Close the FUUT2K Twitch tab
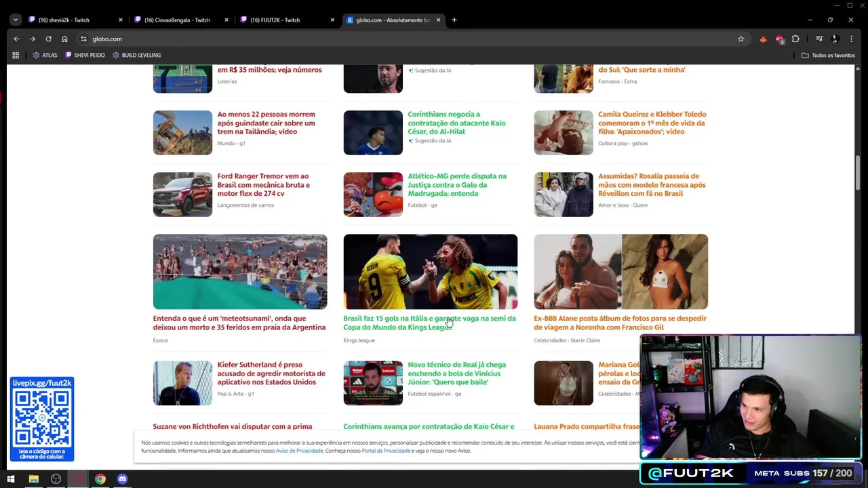 click(x=332, y=20)
